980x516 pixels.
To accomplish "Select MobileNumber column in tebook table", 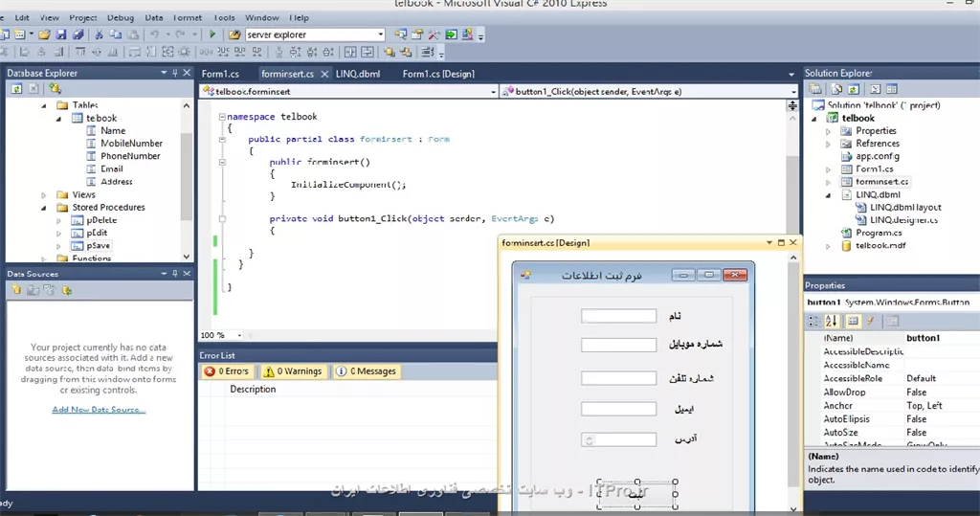I will [x=131, y=144].
